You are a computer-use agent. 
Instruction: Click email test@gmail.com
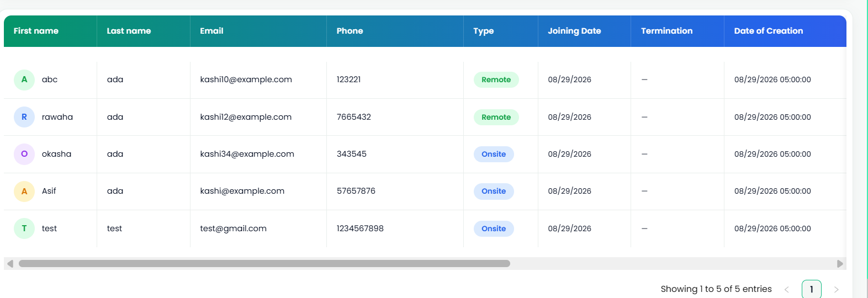[233, 228]
